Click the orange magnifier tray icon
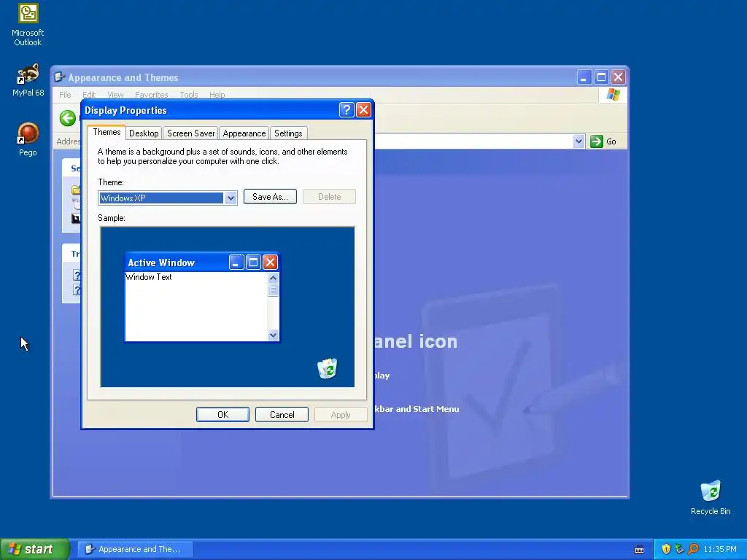Screen dimensions: 747x560 click(693, 549)
